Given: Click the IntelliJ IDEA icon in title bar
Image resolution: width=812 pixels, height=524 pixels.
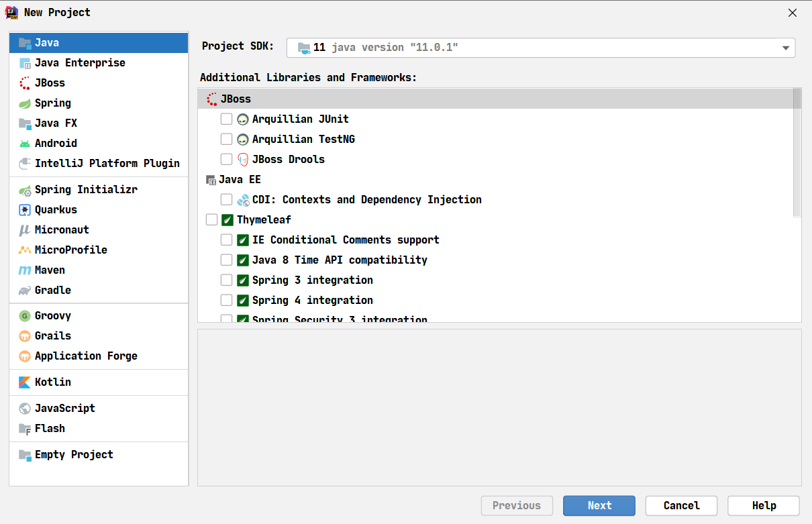Looking at the screenshot, I should point(12,12).
